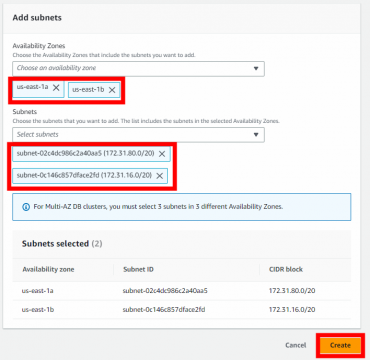Open the Select subnets field
370x360 pixels.
click(139, 135)
